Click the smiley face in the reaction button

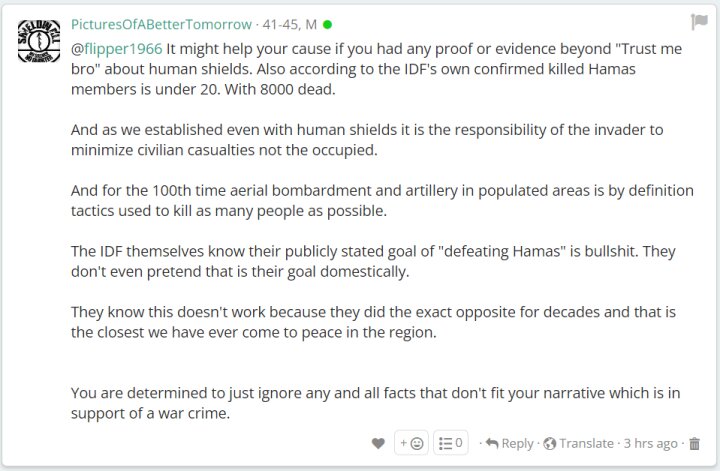click(417, 443)
